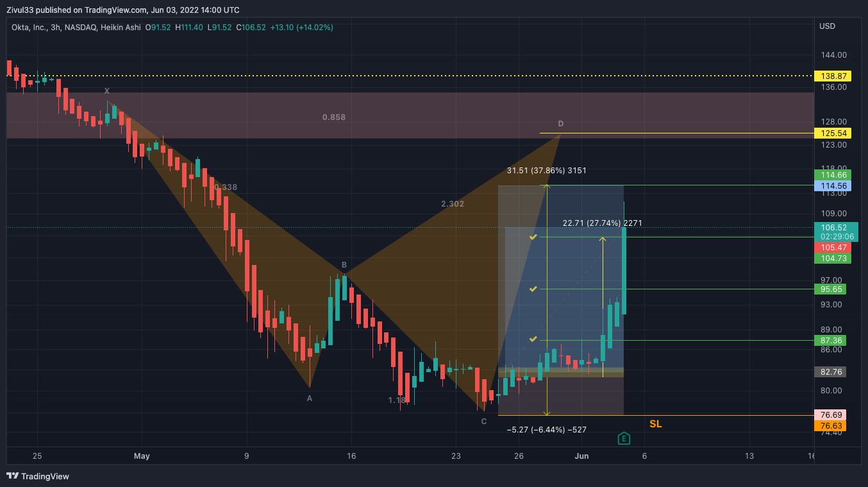The image size is (868, 487).
Task: Click the 13 date on time axis
Action: 749,456
